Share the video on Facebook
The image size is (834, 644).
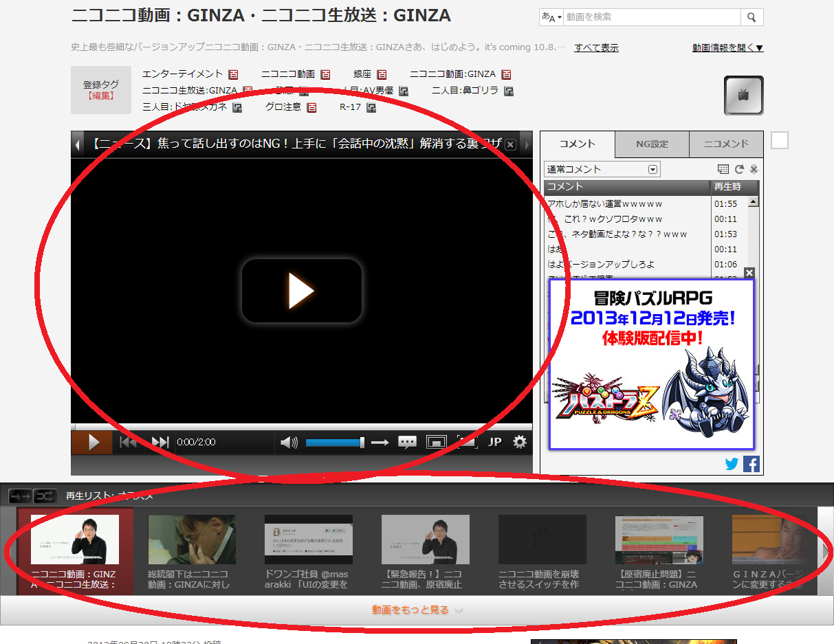click(x=751, y=464)
